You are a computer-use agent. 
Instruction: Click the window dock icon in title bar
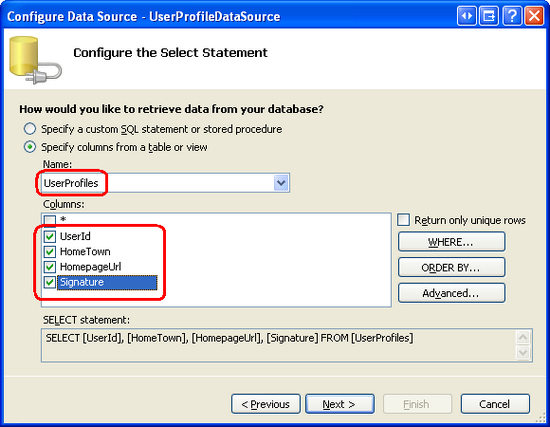point(489,16)
